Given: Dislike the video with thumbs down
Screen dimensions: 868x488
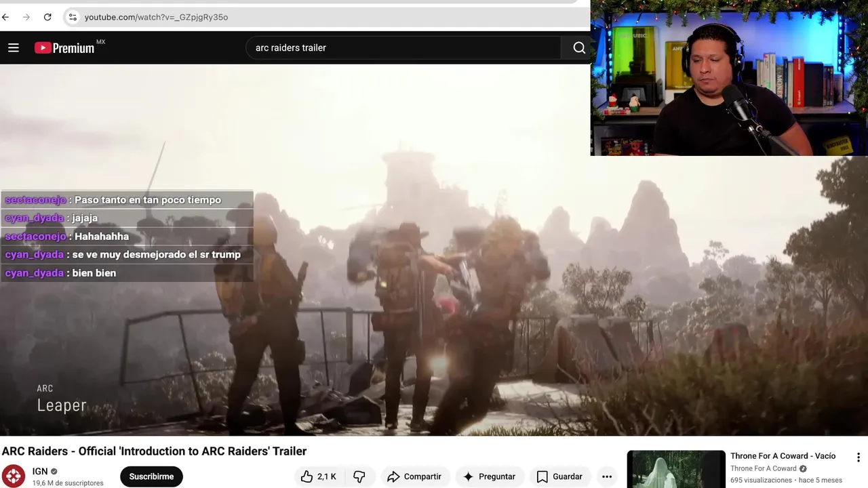Looking at the screenshot, I should 359,476.
